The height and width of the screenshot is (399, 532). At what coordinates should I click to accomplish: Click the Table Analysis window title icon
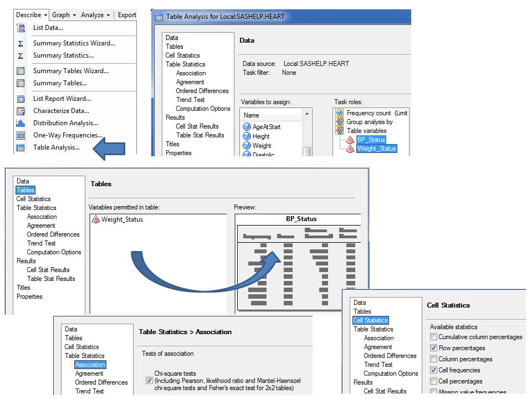pos(159,17)
